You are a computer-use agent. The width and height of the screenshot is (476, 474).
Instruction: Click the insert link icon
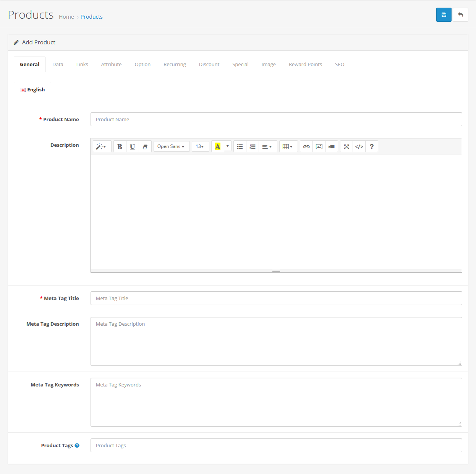coord(306,146)
